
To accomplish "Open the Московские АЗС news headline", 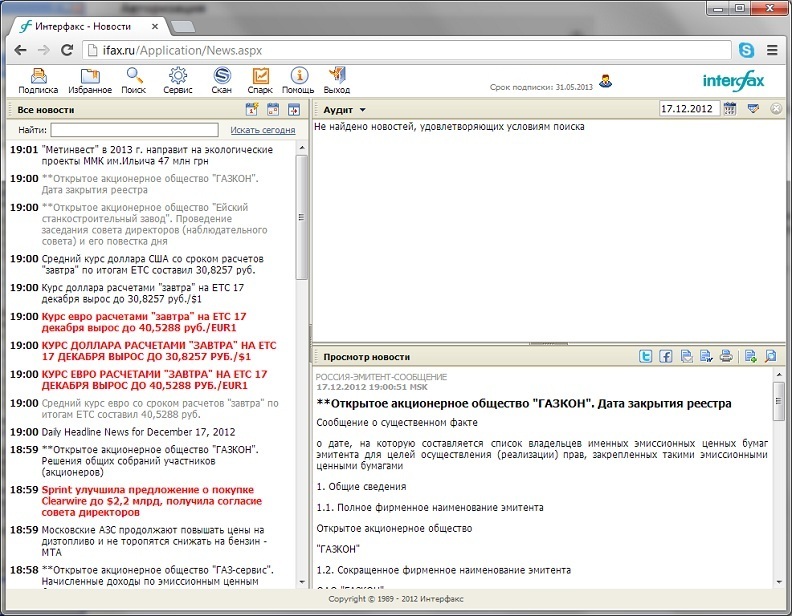I will click(154, 541).
